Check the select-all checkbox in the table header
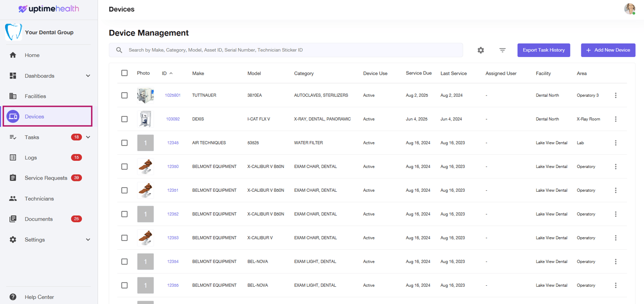This screenshot has width=644, height=304. pos(124,73)
